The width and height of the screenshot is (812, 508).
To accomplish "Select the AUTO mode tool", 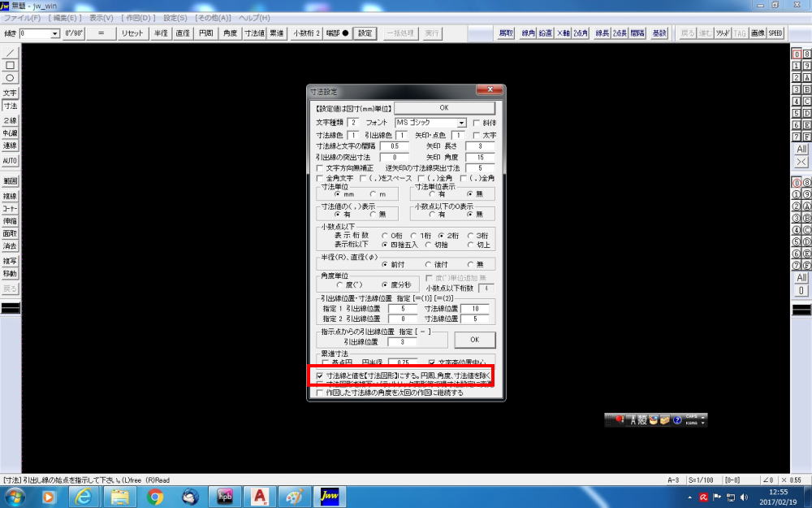I will [10, 161].
